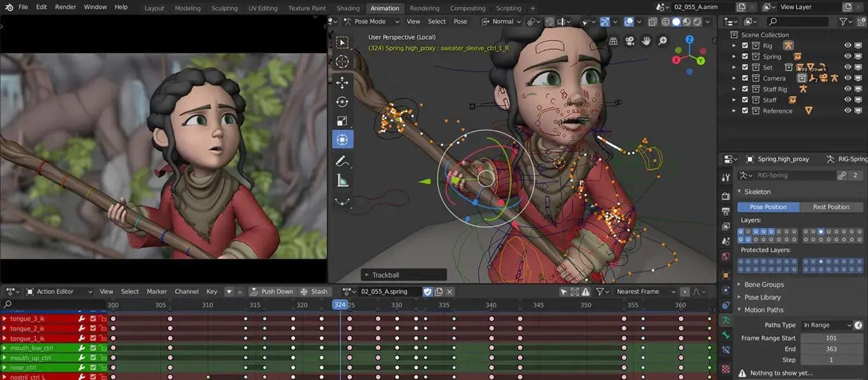The image size is (868, 380).
Task: Switch to the Rendering workspace tab
Action: [x=424, y=8]
